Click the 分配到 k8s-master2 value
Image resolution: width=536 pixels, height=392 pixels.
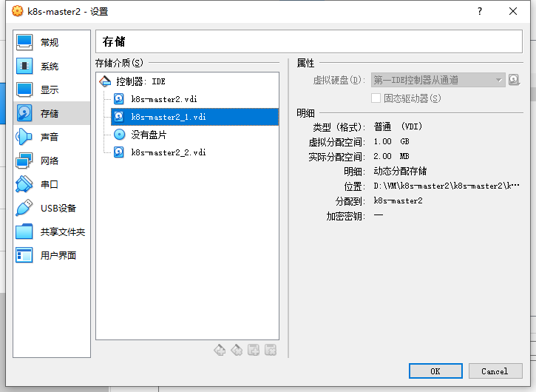click(x=398, y=200)
